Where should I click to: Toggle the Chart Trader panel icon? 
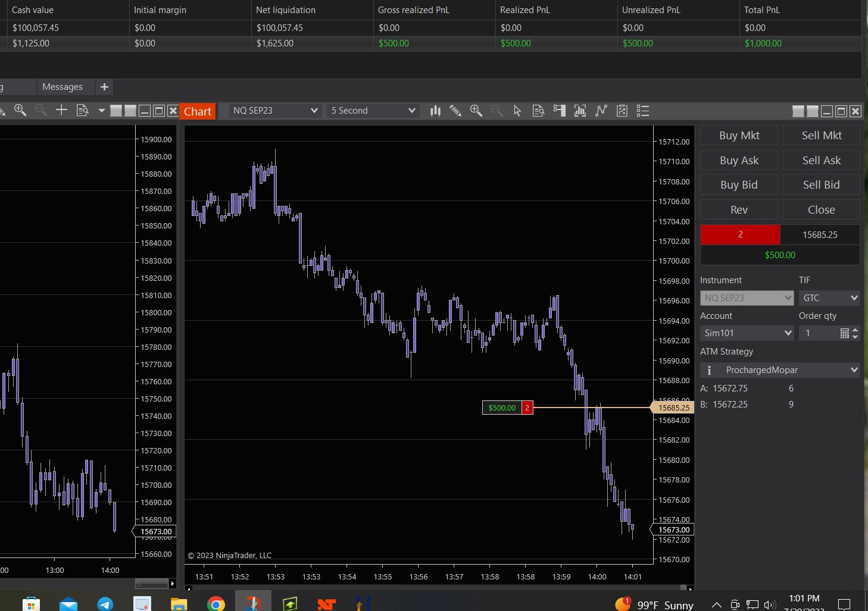559,111
